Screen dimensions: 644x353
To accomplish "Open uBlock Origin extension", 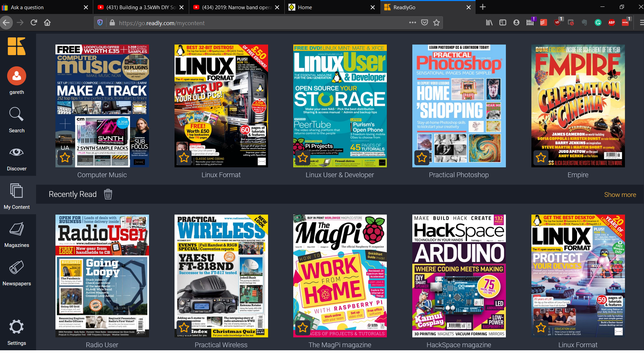I will (557, 23).
